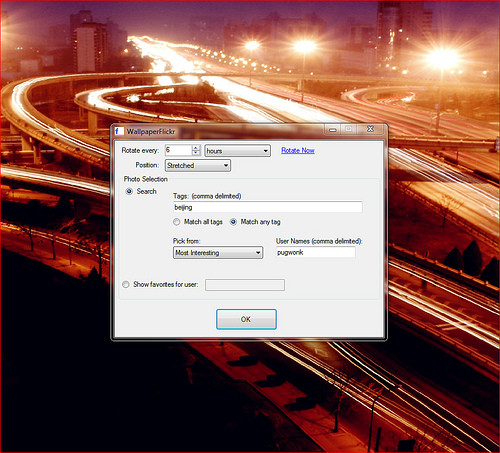Click the WallpaperFlickr title text
500x453 pixels.
tap(151, 132)
